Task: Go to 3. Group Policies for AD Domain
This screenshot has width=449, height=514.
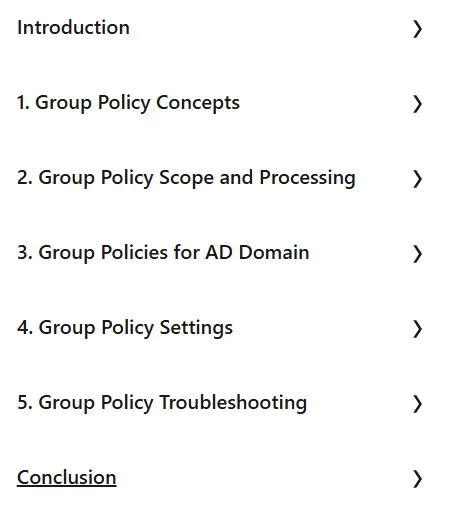Action: [x=163, y=253]
